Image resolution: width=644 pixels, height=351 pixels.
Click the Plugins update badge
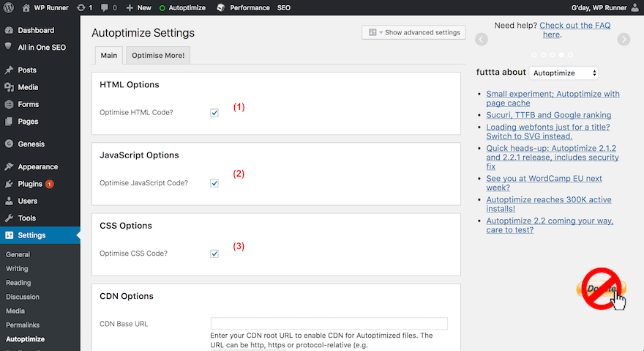point(49,184)
